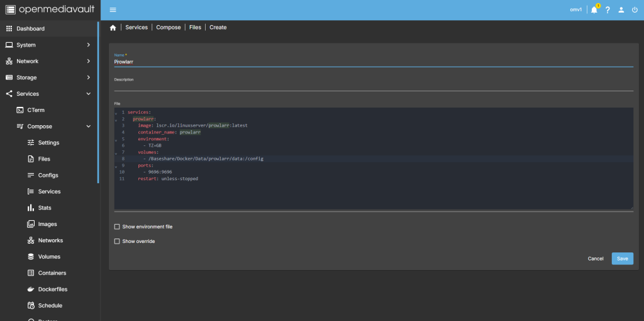Open Dockerfiles in the sidebar
This screenshot has height=321, width=644.
pos(52,290)
